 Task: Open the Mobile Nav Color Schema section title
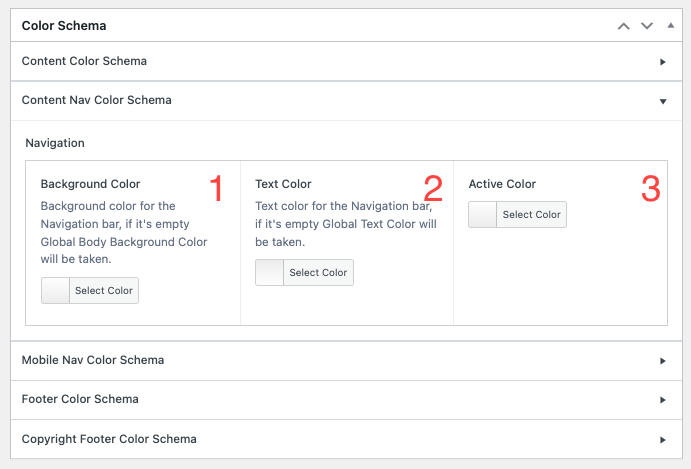click(x=93, y=359)
